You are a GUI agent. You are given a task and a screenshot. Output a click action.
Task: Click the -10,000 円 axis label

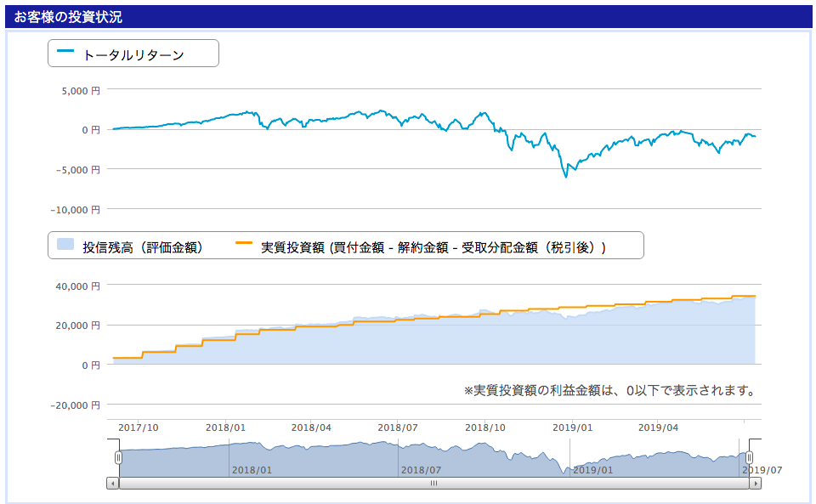(x=76, y=210)
